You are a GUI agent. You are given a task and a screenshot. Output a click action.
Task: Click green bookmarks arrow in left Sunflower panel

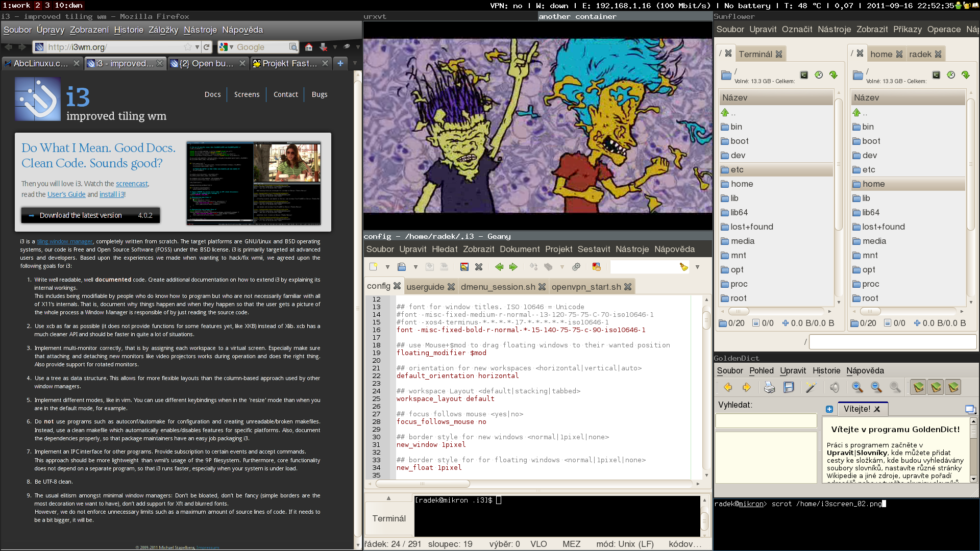(834, 75)
